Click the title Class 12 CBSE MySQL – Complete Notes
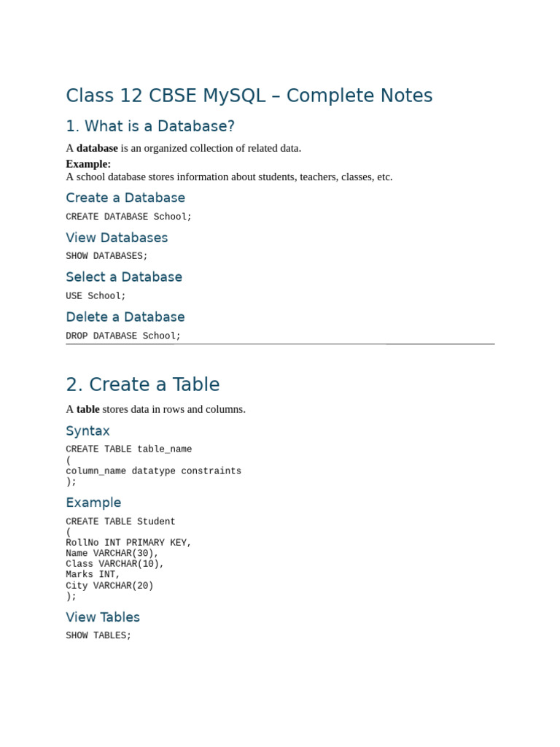The width and height of the screenshot is (560, 747). tap(249, 96)
